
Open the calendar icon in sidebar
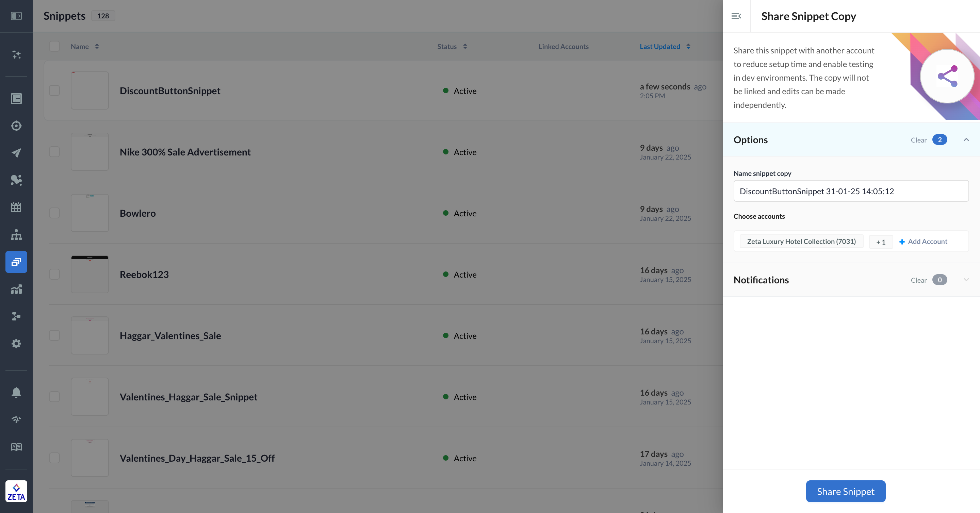pyautogui.click(x=16, y=207)
